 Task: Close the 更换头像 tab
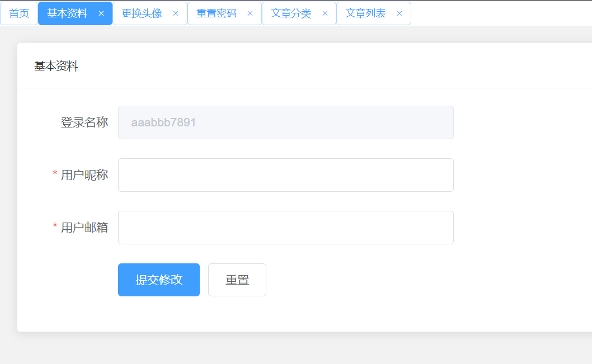click(x=176, y=13)
